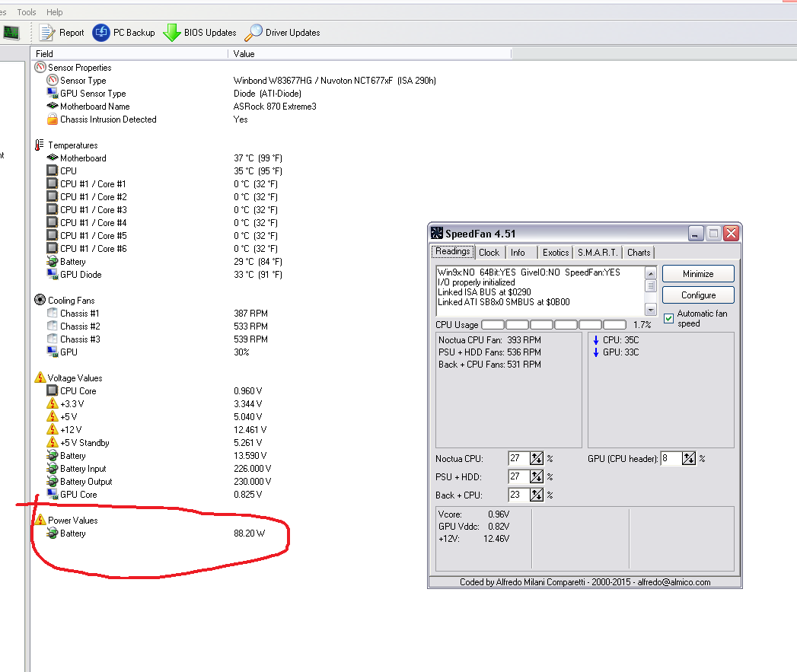Open the Tools menu
Viewport: 797px width, 672px height.
tap(27, 12)
